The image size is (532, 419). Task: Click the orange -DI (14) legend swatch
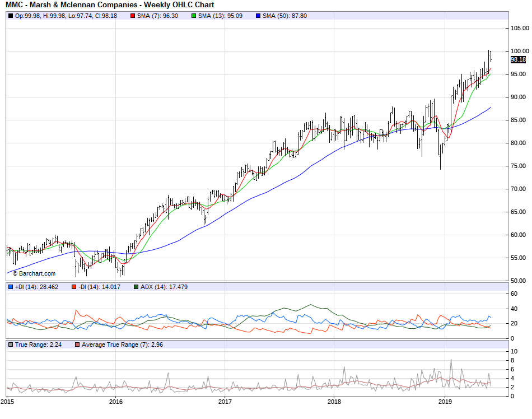pyautogui.click(x=74, y=287)
